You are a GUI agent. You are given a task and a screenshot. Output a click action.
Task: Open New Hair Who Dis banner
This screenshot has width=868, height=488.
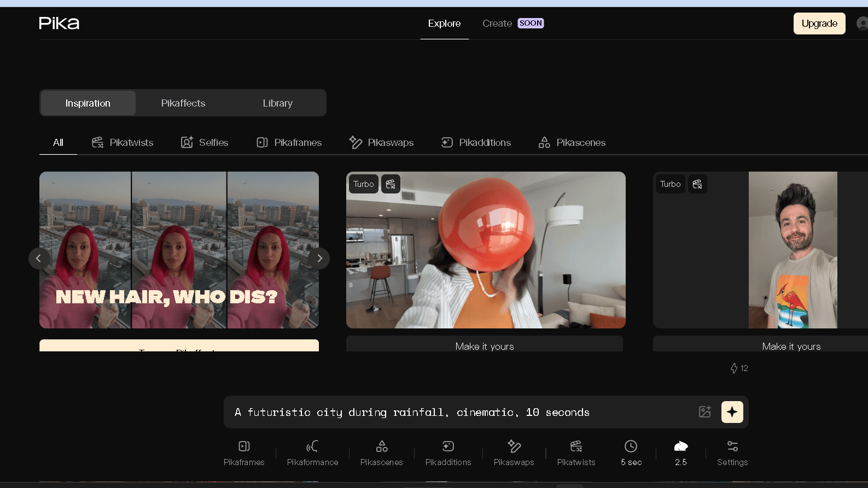tap(179, 250)
